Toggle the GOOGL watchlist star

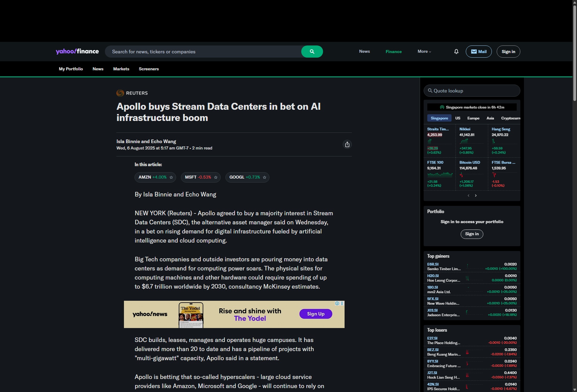tap(265, 177)
